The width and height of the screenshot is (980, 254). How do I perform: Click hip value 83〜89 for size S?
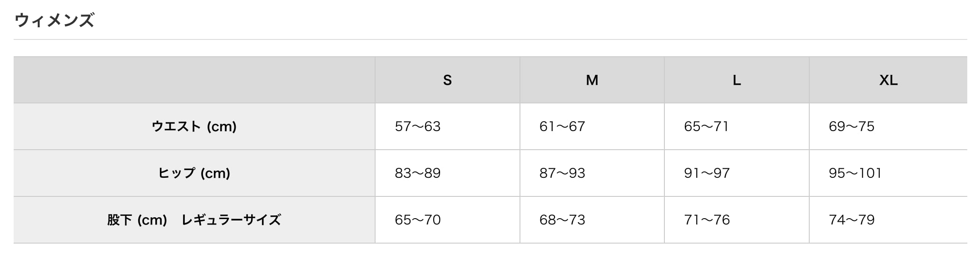(418, 173)
